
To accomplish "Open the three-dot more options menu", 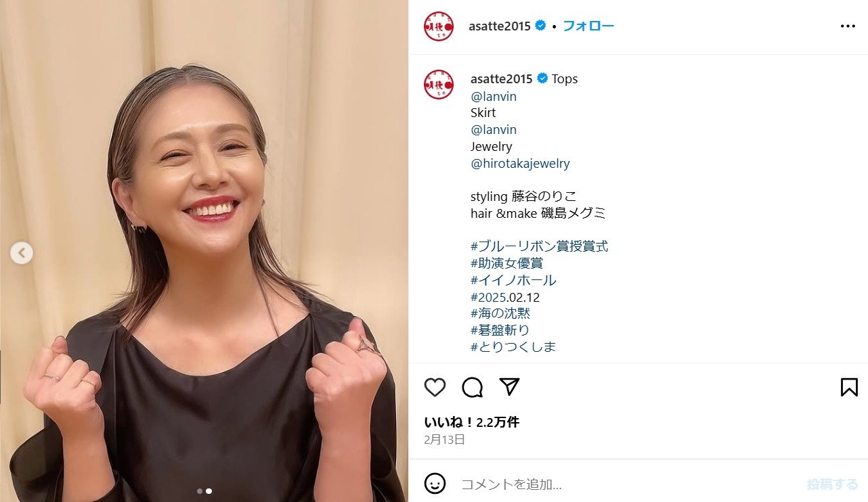I will 848,26.
